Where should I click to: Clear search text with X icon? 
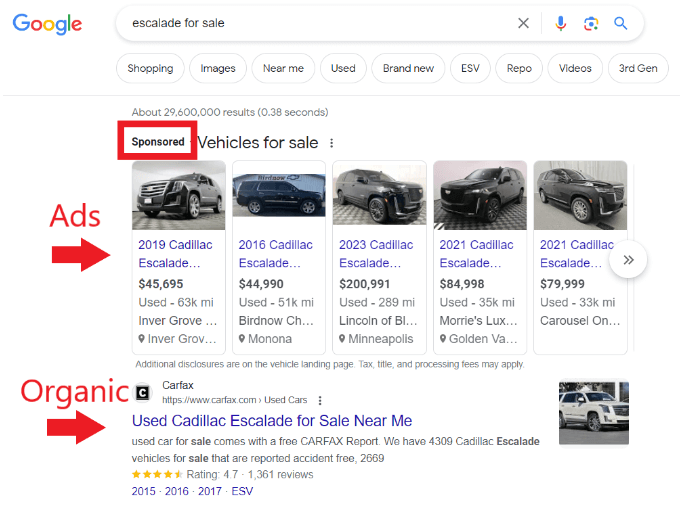523,23
